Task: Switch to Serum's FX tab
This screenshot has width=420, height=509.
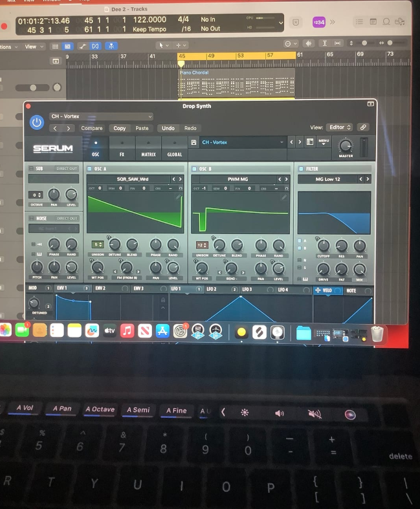Action: [122, 148]
